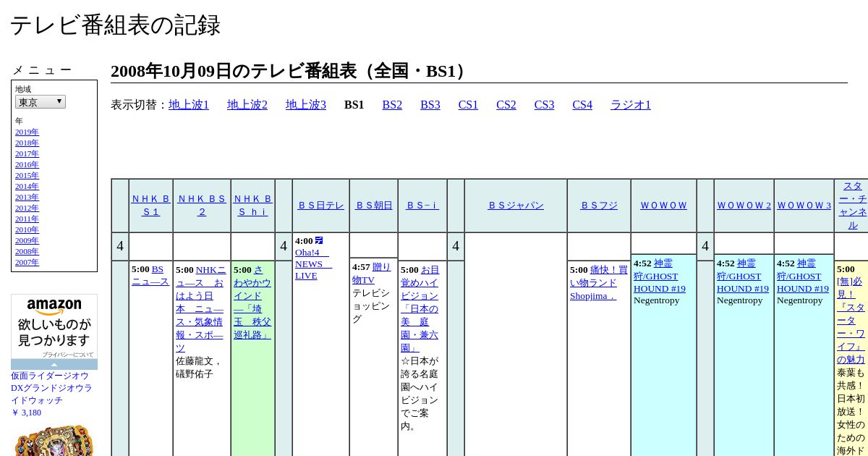Switch the listing to 地上波1
The image size is (868, 456).
[x=189, y=105]
